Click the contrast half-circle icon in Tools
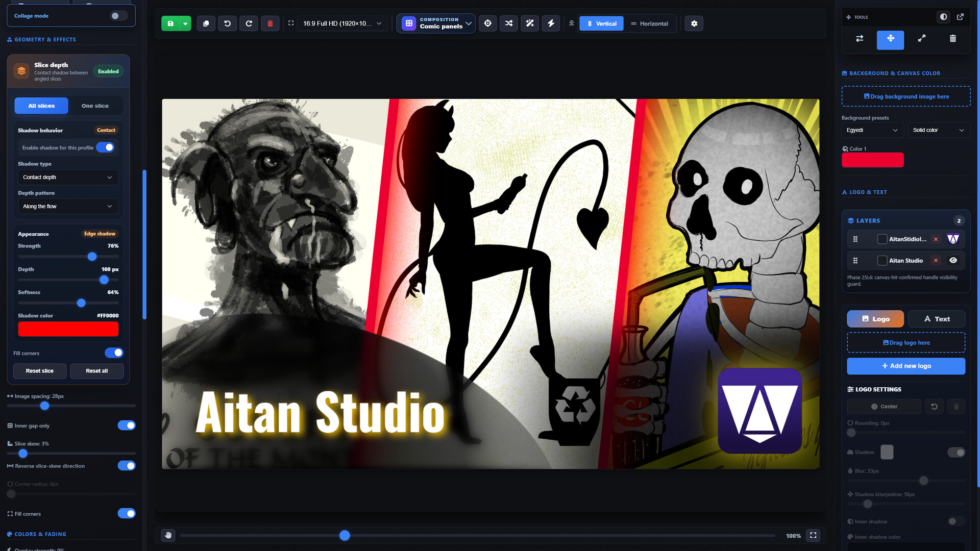Screen dimensions: 980x551 (944, 17)
